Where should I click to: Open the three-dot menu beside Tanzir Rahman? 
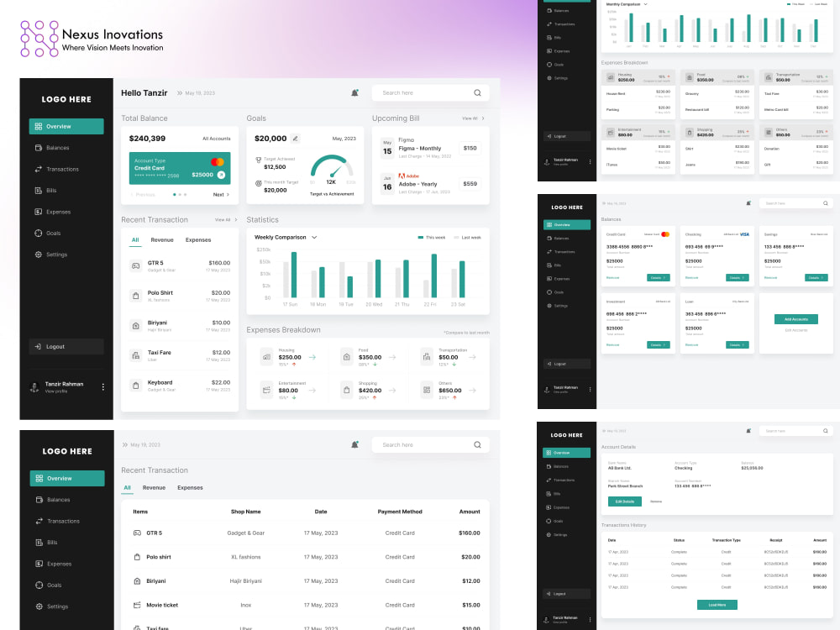click(x=102, y=386)
